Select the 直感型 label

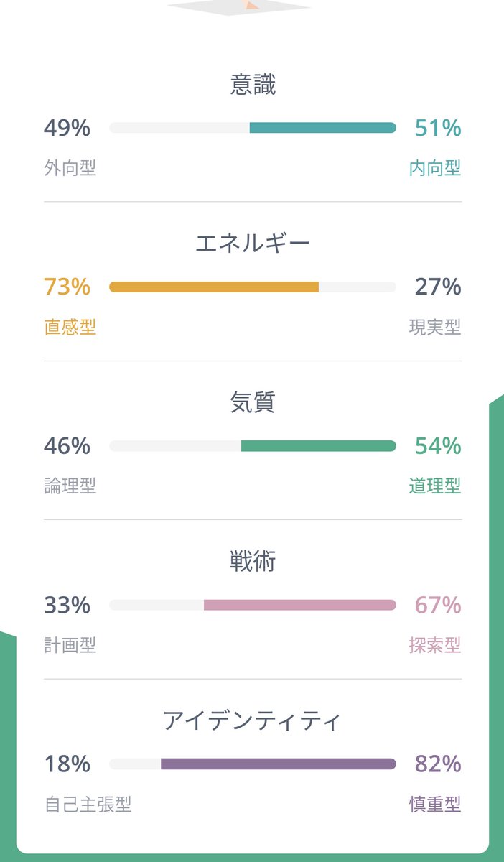coord(70,328)
